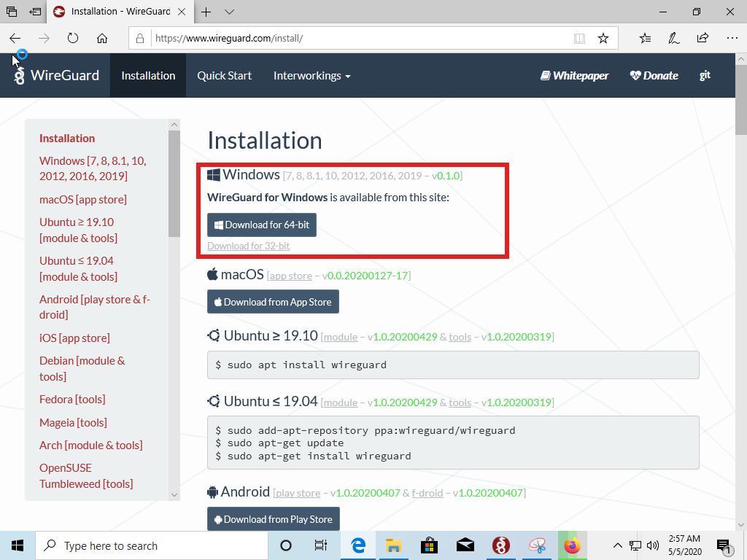Image resolution: width=747 pixels, height=560 pixels.
Task: Open Cortana circle on taskbar
Action: pos(286,545)
